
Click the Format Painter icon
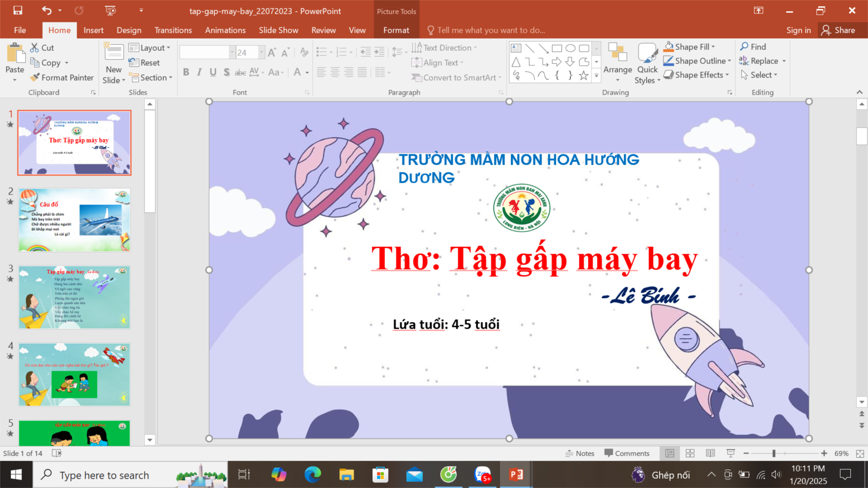click(35, 78)
